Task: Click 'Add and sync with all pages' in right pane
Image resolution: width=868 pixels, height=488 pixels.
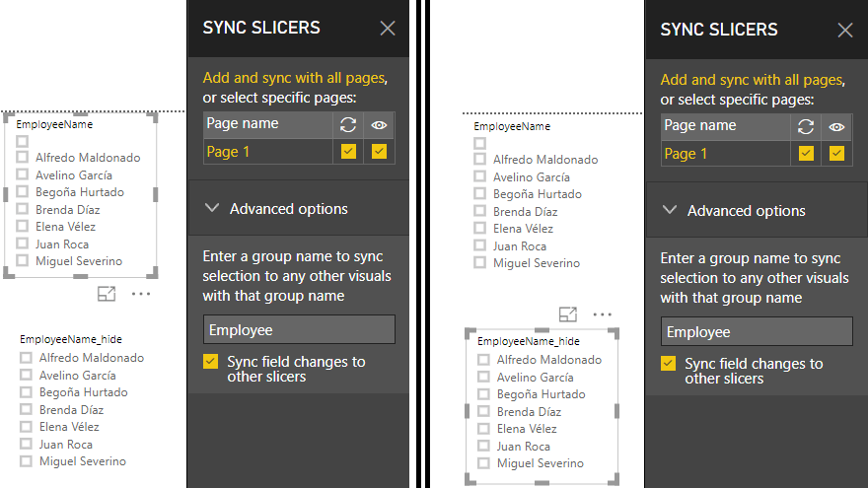Action: click(x=751, y=80)
